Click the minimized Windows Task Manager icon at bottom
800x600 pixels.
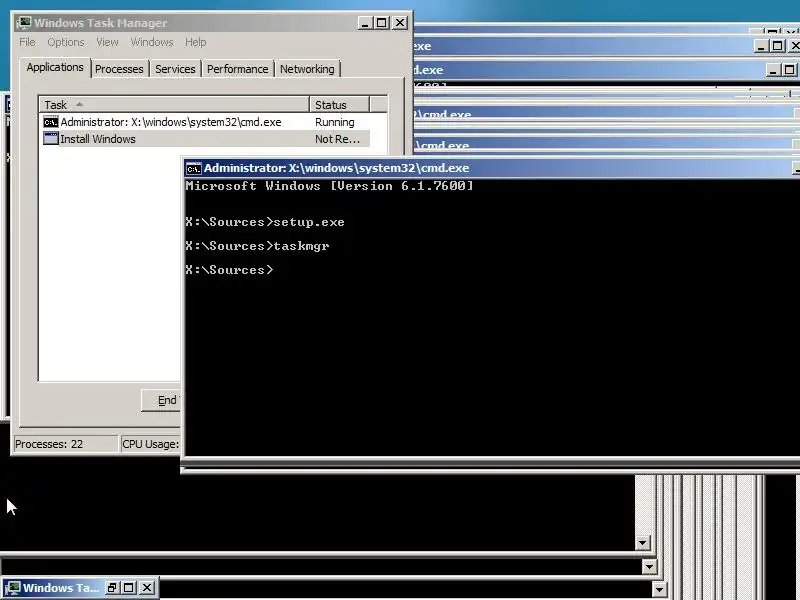click(x=12, y=588)
